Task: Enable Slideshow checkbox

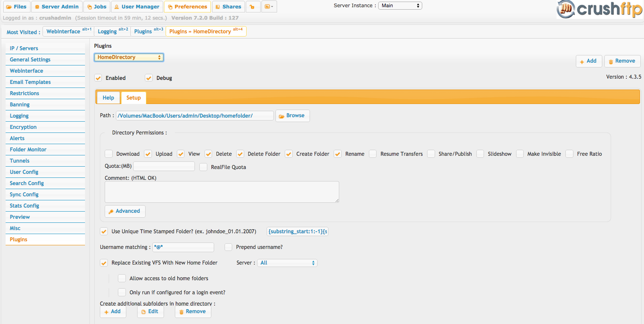Action: click(480, 154)
